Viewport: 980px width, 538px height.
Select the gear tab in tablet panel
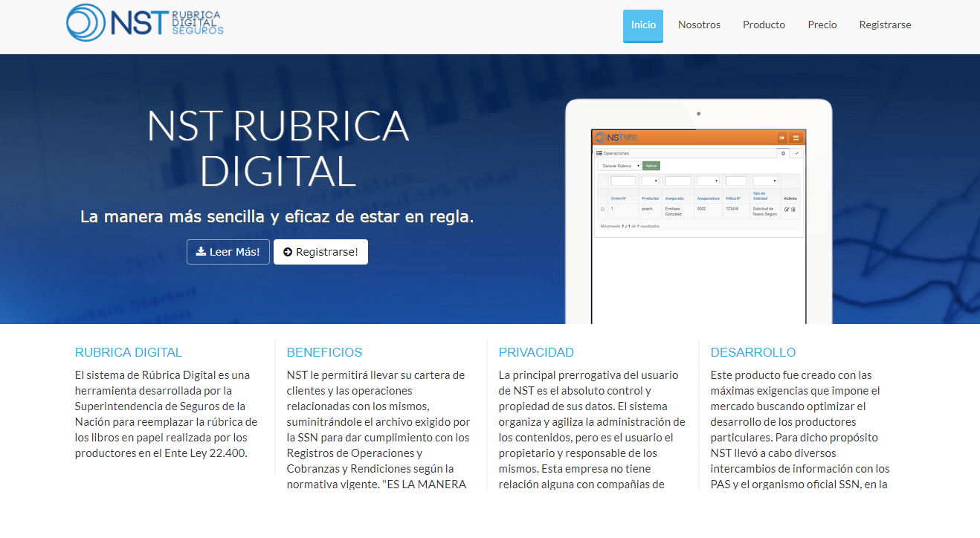tap(783, 153)
